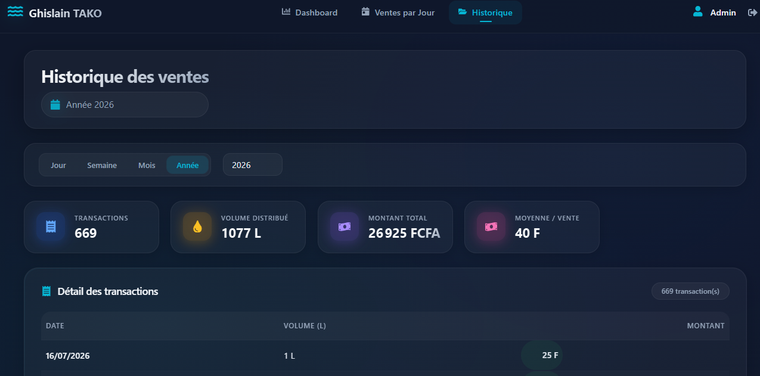Click the orange droplet icon in Volume Distribué card
The height and width of the screenshot is (376, 760).
pyautogui.click(x=197, y=226)
